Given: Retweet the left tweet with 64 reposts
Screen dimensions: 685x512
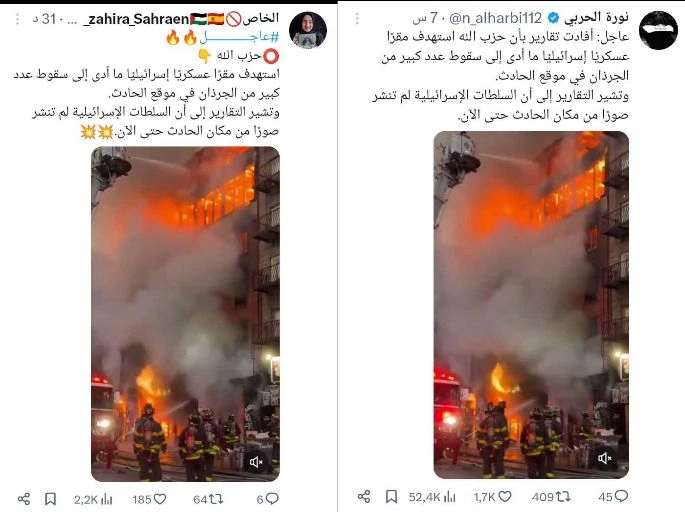Looking at the screenshot, I should [x=208, y=499].
